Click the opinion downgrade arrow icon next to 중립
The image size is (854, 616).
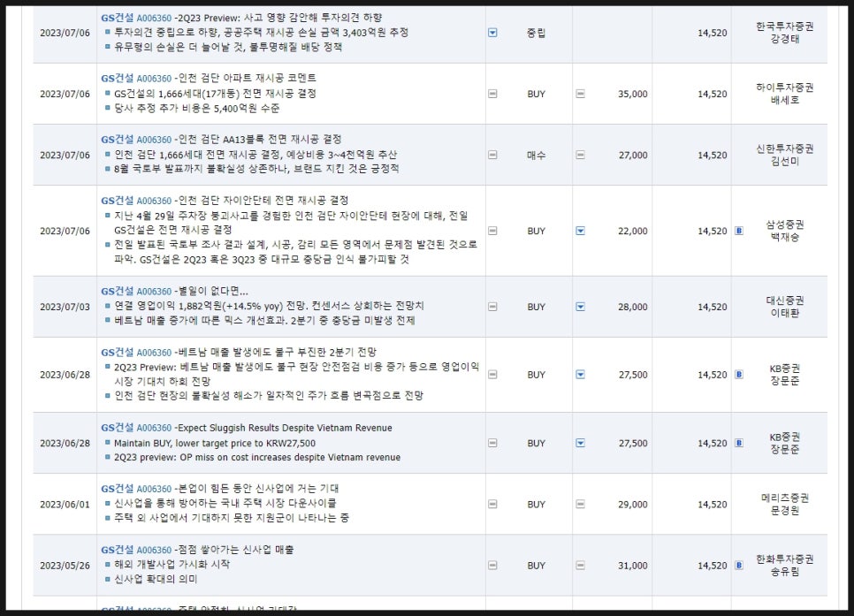[x=492, y=33]
